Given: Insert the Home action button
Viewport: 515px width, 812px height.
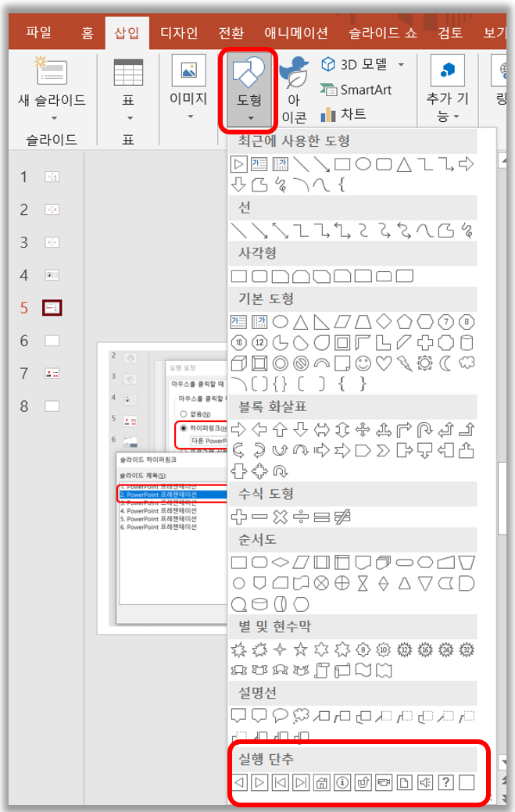Looking at the screenshot, I should click(x=321, y=782).
